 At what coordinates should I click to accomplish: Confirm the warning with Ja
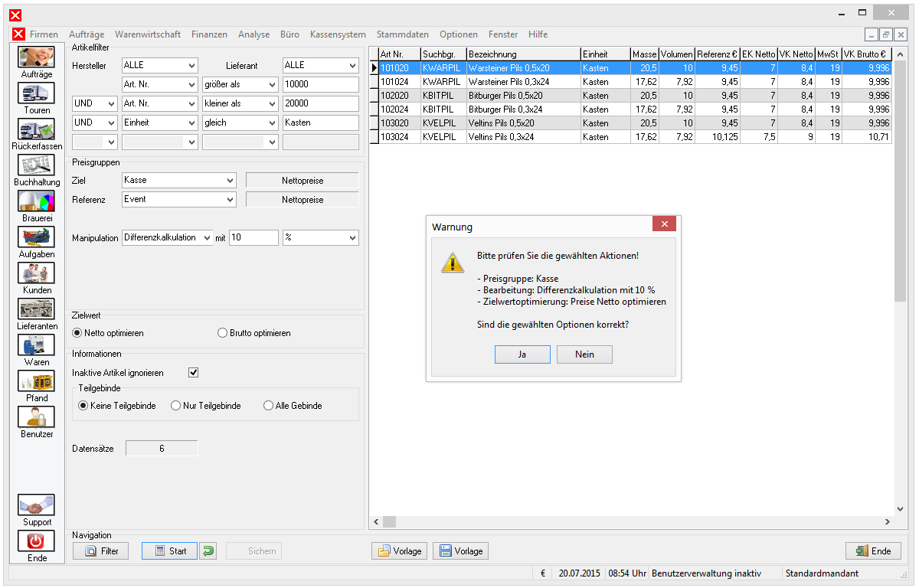pyautogui.click(x=522, y=354)
